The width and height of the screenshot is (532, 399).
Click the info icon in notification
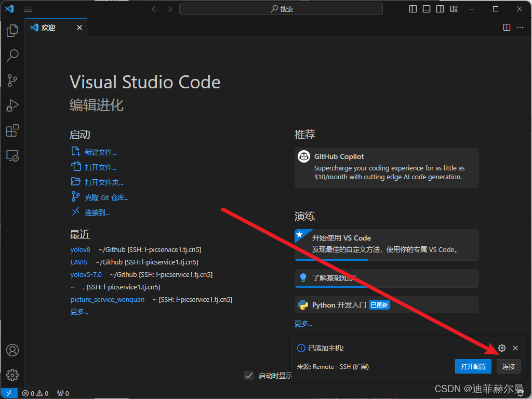point(301,348)
